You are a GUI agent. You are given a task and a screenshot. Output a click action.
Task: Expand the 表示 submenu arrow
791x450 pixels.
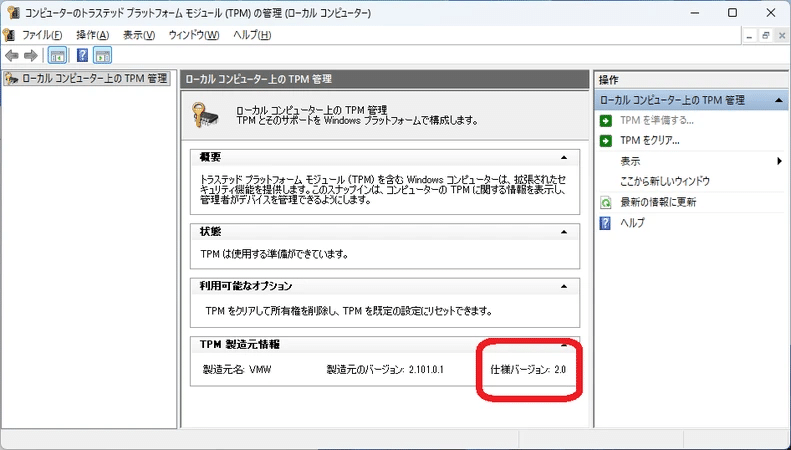click(x=779, y=161)
